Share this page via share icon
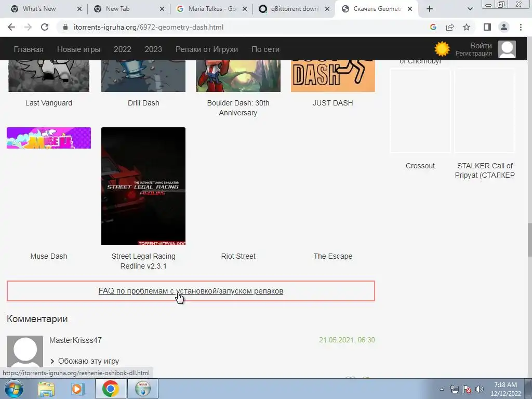This screenshot has width=532, height=399. click(450, 27)
